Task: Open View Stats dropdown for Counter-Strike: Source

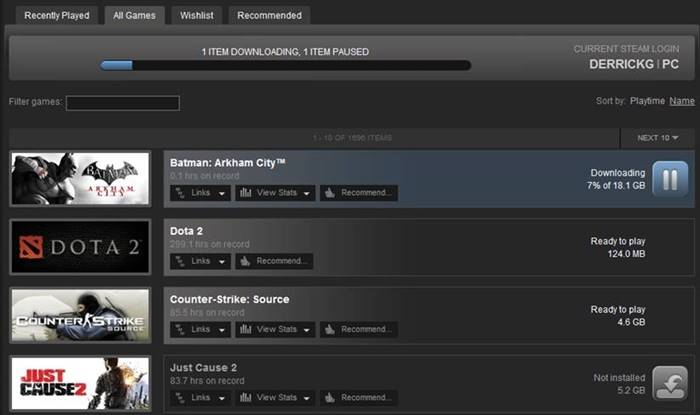Action: point(275,329)
